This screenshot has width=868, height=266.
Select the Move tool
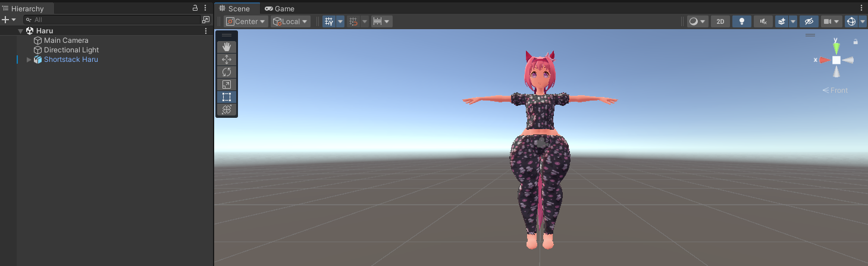pyautogui.click(x=226, y=60)
